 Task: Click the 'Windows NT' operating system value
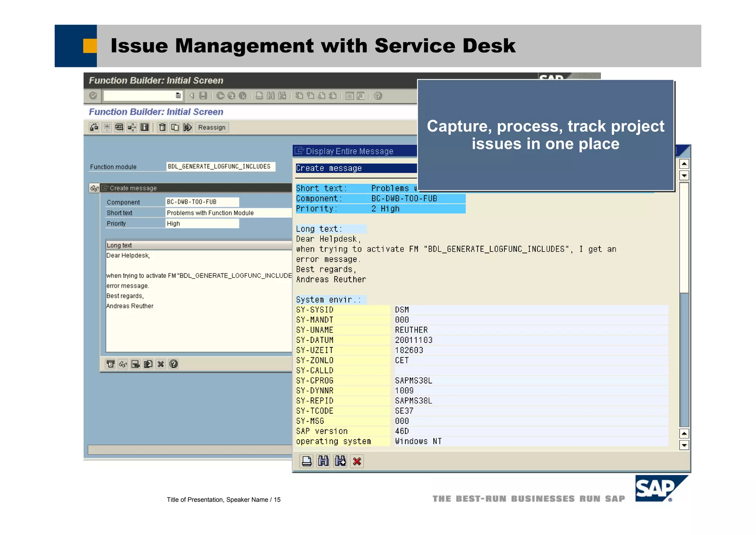(x=418, y=441)
